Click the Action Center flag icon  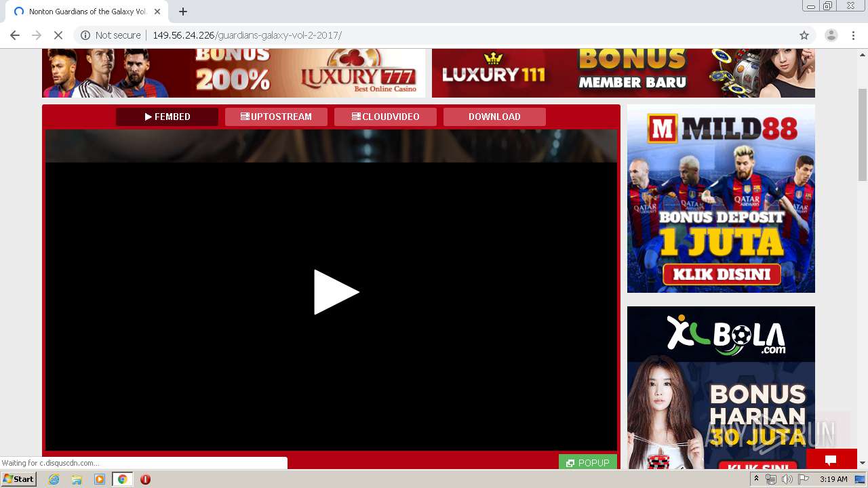(x=804, y=479)
